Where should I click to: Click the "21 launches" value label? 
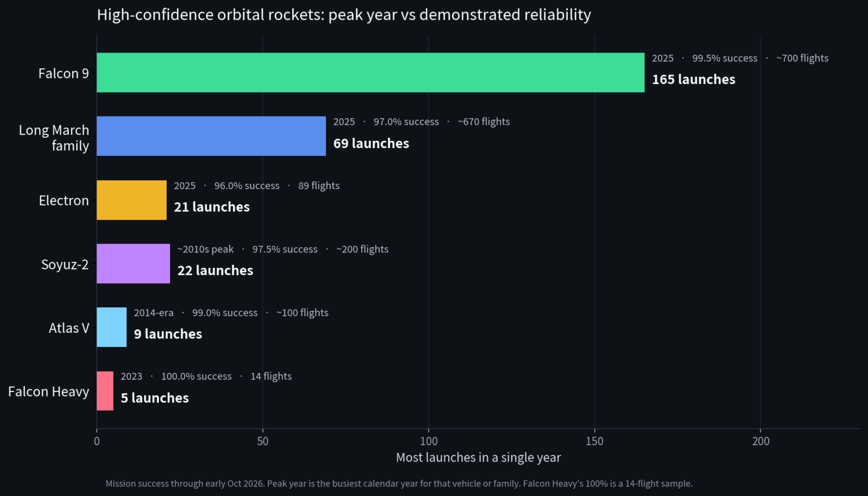(212, 207)
